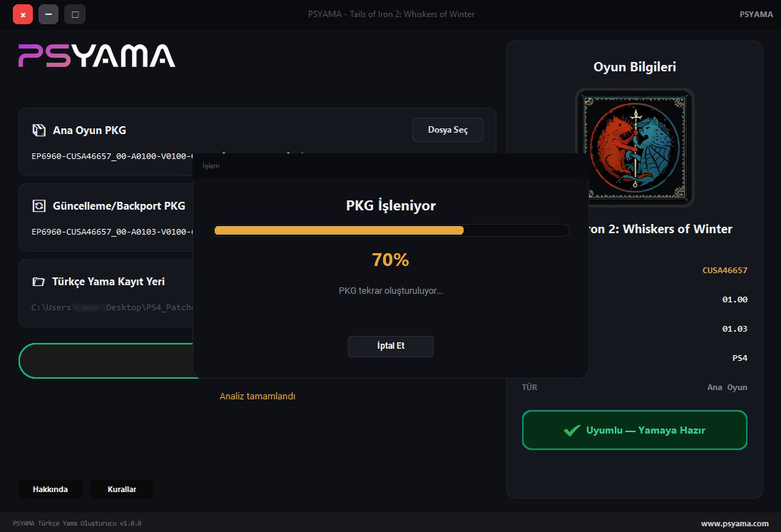Close the PSYAMA window with red X

pyautogui.click(x=22, y=14)
